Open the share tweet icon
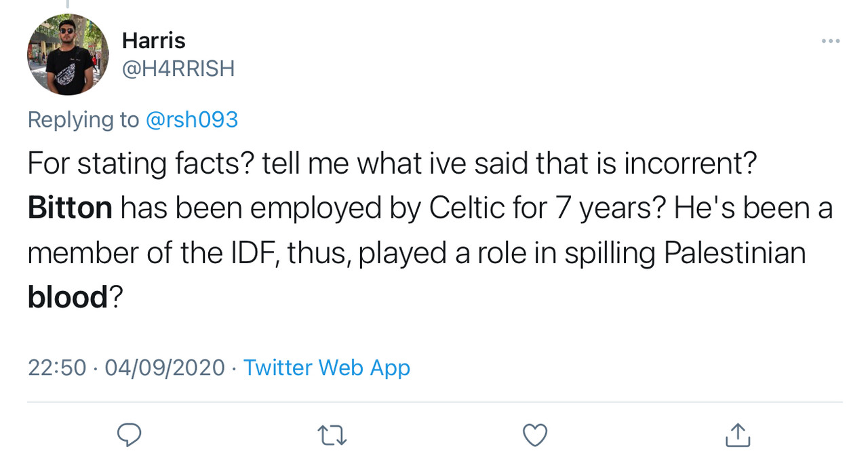Viewport: 868px width, 464px height. (x=738, y=435)
